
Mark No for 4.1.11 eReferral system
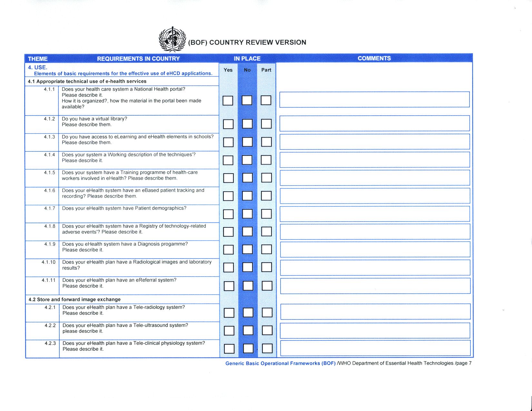(x=248, y=286)
